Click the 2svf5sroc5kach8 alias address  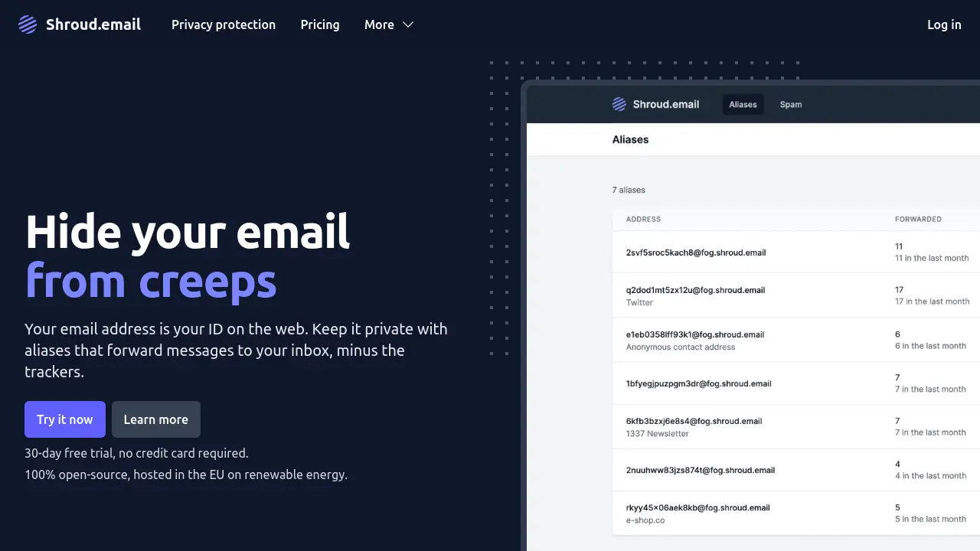[695, 253]
